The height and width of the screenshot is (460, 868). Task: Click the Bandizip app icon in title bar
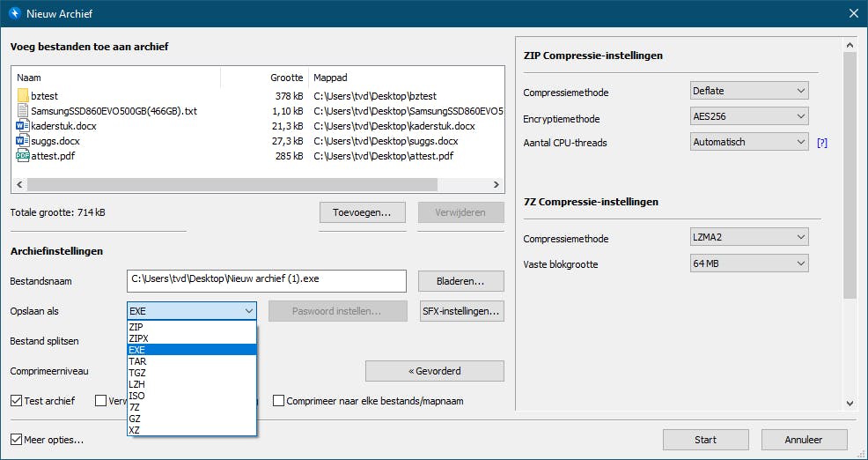[14, 13]
